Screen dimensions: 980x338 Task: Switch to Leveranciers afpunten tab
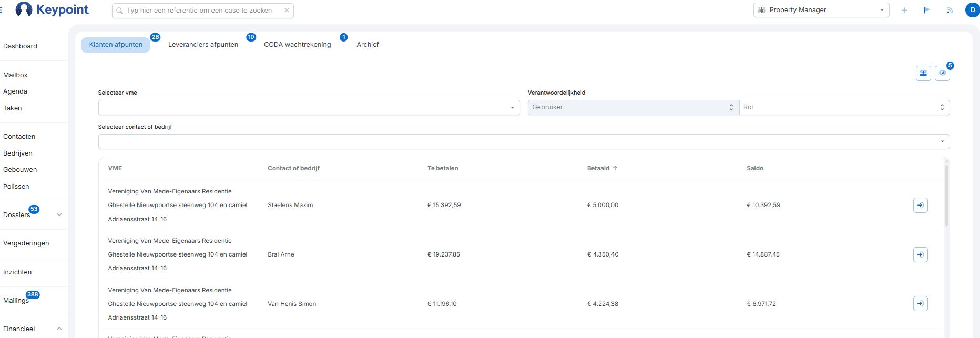[203, 45]
